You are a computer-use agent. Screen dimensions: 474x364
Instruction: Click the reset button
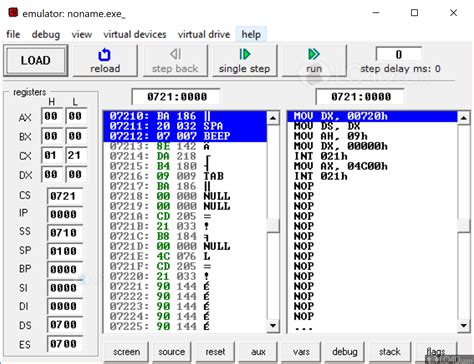(215, 352)
